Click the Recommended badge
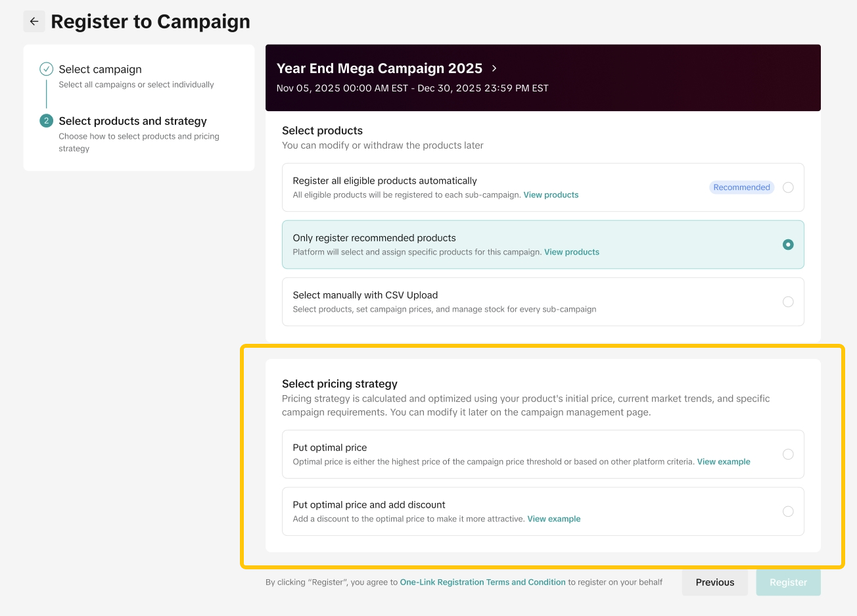The width and height of the screenshot is (857, 616). (741, 187)
